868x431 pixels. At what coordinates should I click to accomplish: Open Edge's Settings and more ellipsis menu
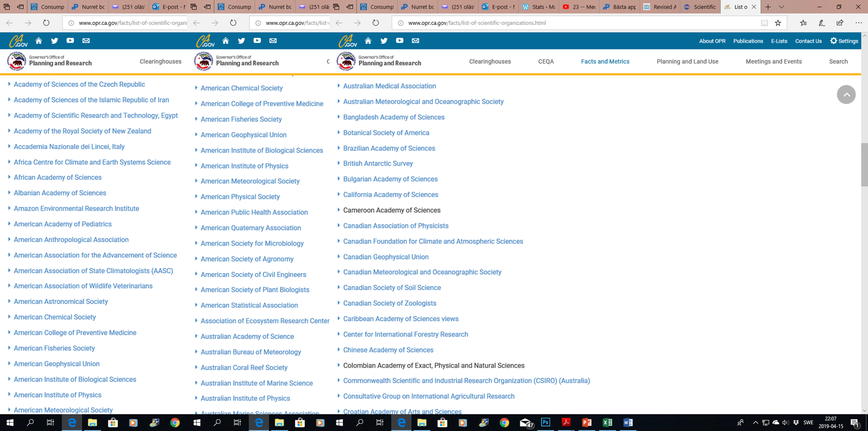click(858, 23)
